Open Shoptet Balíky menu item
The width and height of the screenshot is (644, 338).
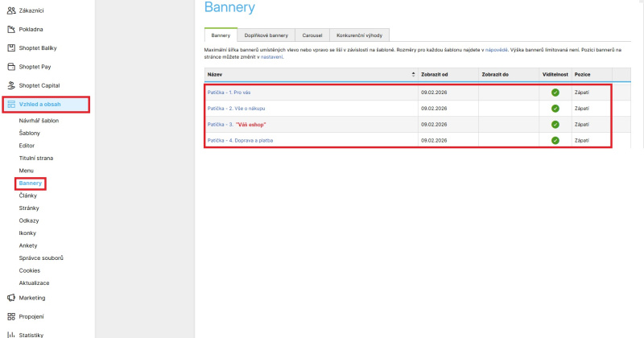38,48
